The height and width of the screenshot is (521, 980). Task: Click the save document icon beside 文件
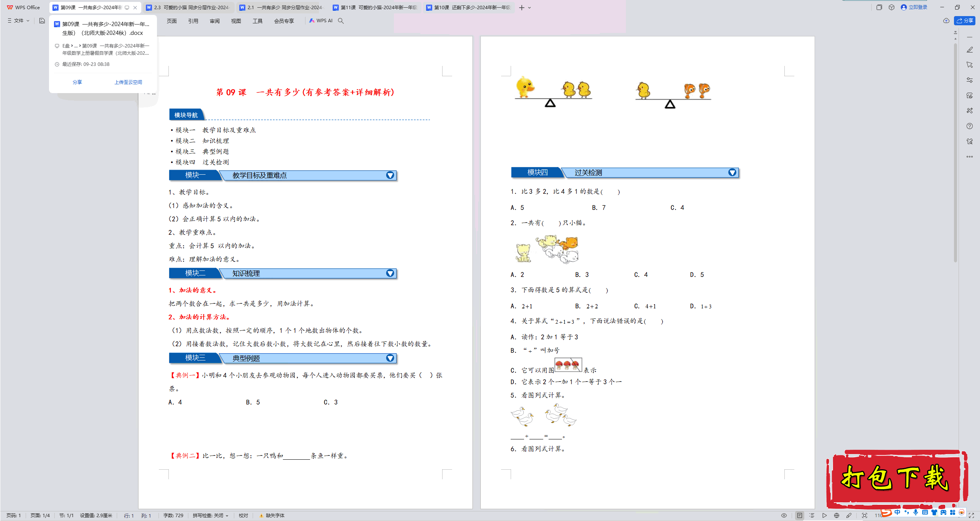click(42, 21)
